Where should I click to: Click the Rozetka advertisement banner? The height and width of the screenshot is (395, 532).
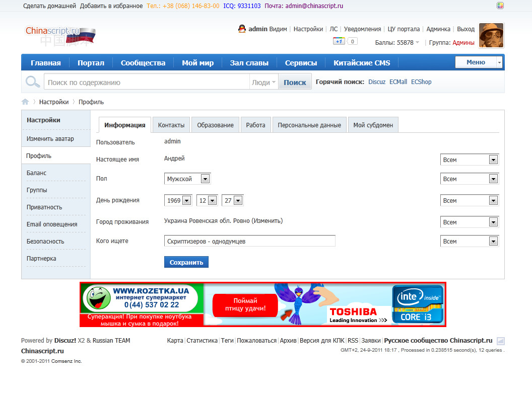pos(142,304)
